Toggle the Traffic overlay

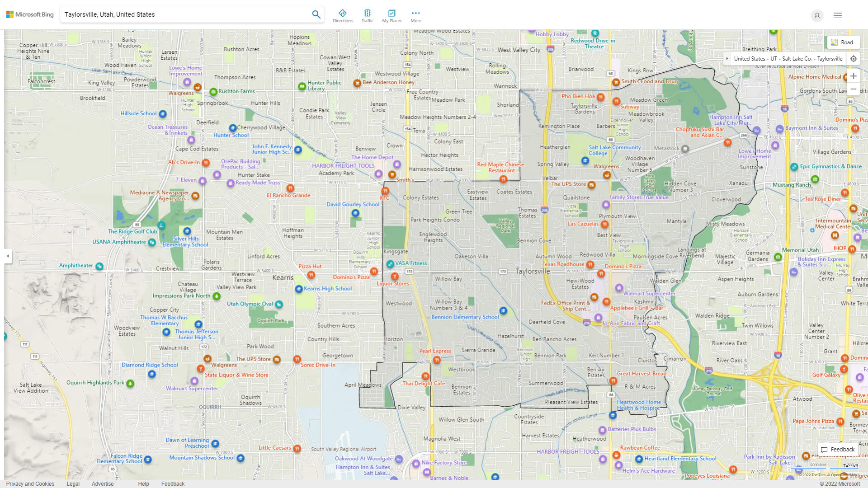pyautogui.click(x=368, y=15)
